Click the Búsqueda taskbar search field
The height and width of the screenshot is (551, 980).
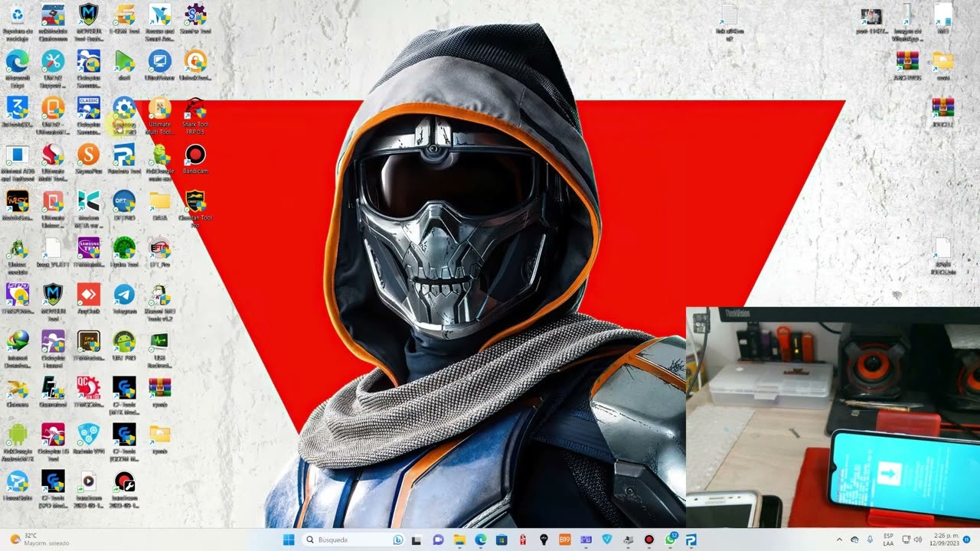tap(354, 540)
